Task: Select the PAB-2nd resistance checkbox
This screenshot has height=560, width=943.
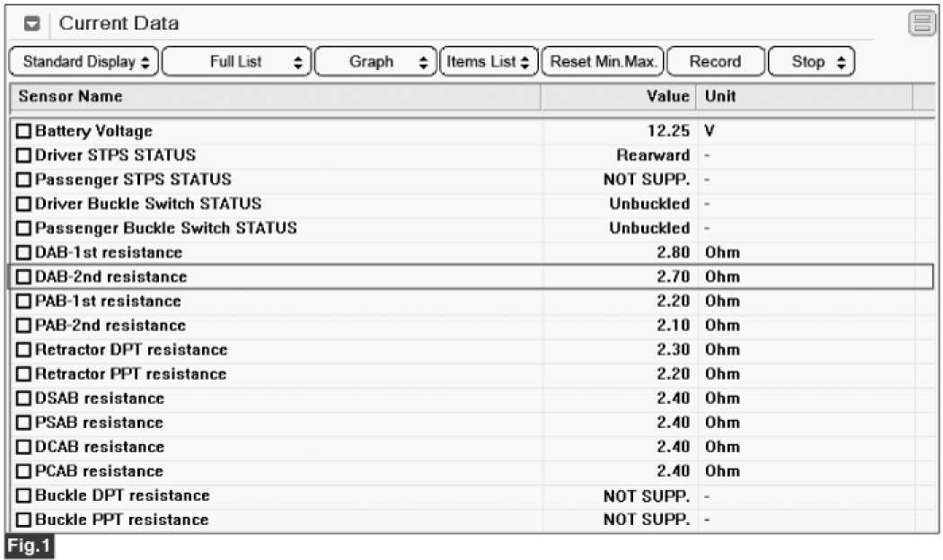Action: click(24, 326)
